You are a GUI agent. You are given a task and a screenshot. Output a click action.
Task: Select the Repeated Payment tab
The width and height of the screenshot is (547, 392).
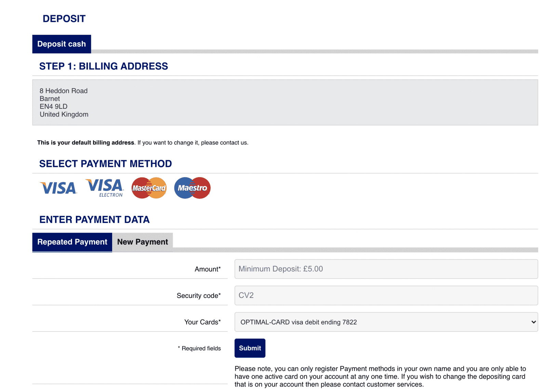point(72,242)
